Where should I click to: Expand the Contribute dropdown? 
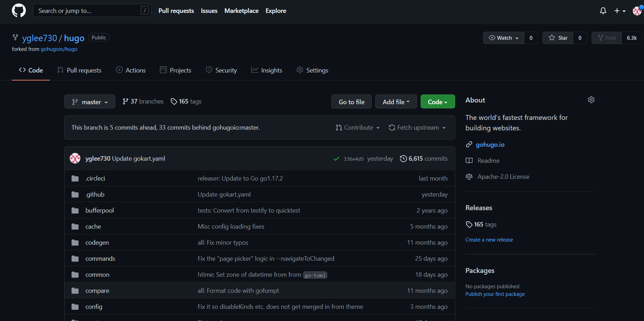(357, 128)
